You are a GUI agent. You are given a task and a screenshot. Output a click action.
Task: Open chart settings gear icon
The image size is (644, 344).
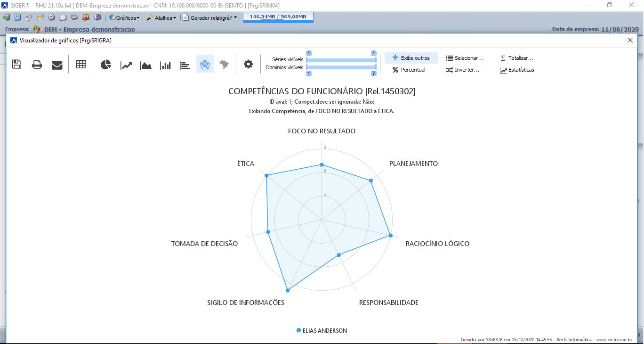point(248,65)
